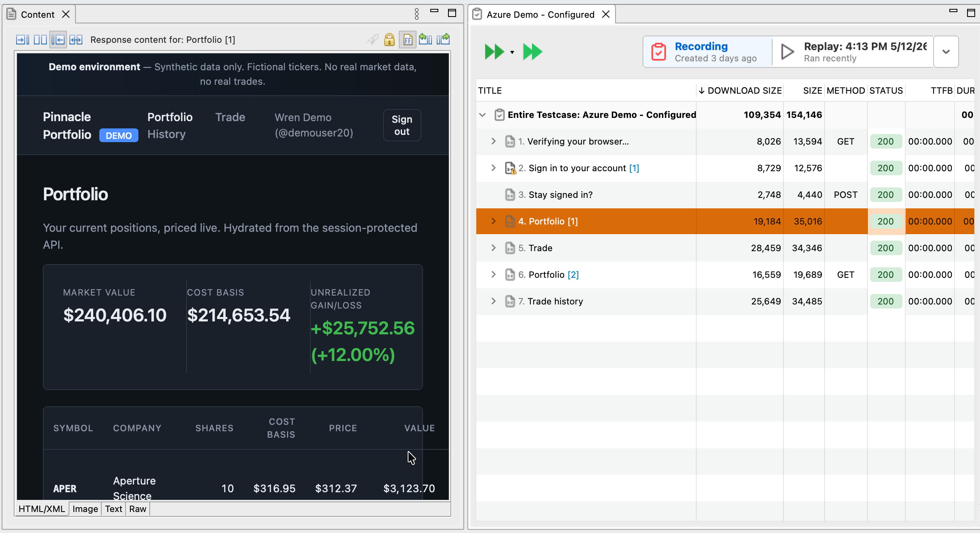The height and width of the screenshot is (533, 980).
Task: Expand the highlighted Portfolio [1] row
Action: coord(493,221)
